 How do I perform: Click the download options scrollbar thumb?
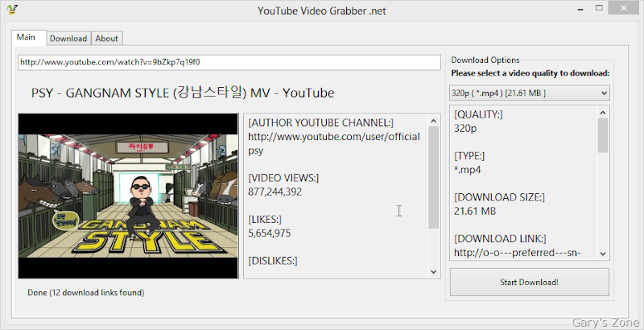tap(603, 135)
